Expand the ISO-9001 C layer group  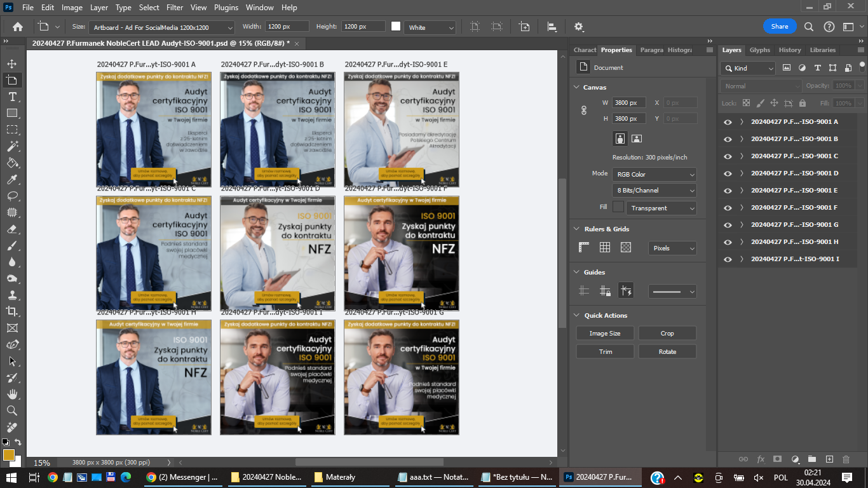click(x=742, y=156)
